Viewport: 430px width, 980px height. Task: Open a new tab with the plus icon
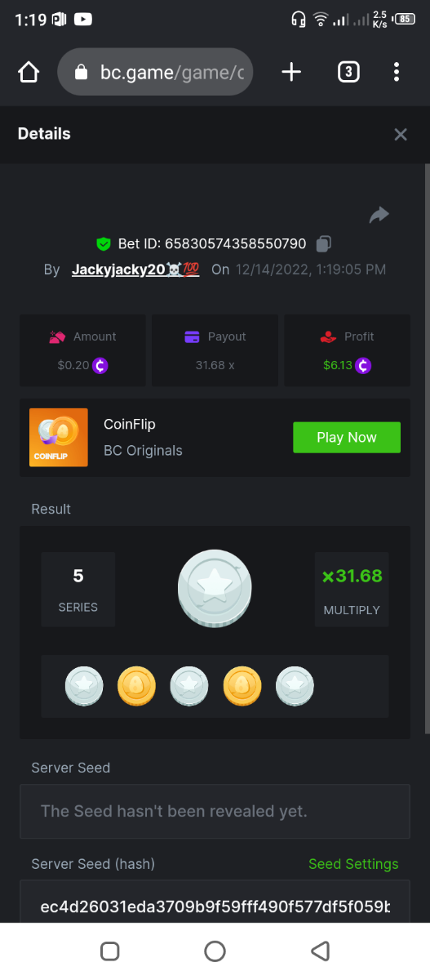pos(291,73)
